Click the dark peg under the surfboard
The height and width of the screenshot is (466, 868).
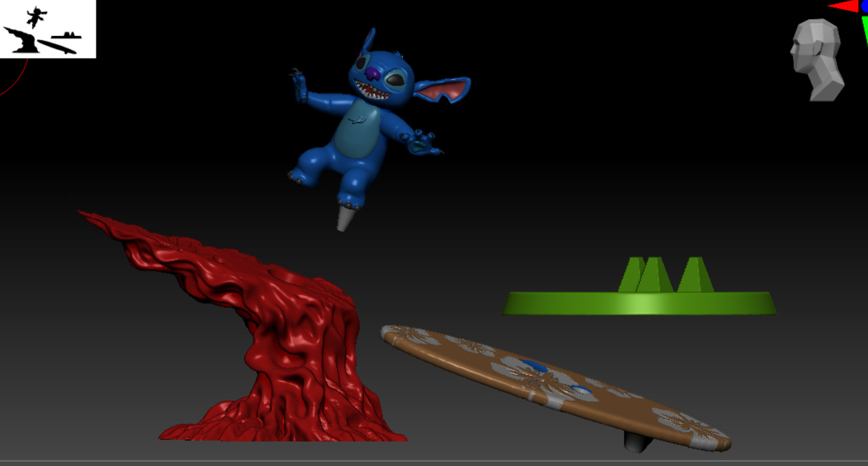point(637,441)
